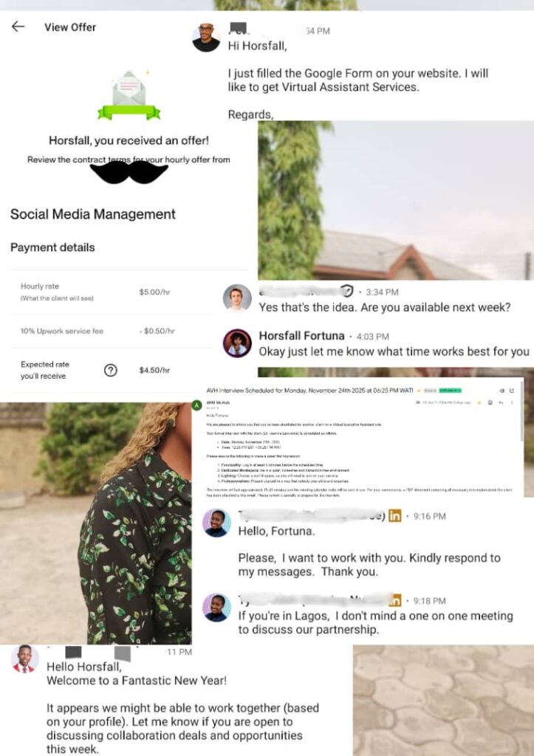Star the AVH Interview Scheduled email
534x756 pixels.
coord(479,402)
